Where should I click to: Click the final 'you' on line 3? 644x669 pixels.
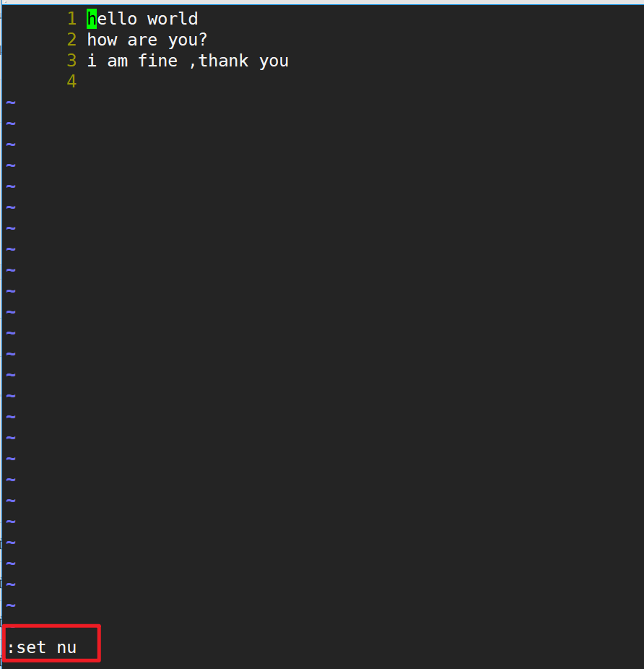click(274, 62)
